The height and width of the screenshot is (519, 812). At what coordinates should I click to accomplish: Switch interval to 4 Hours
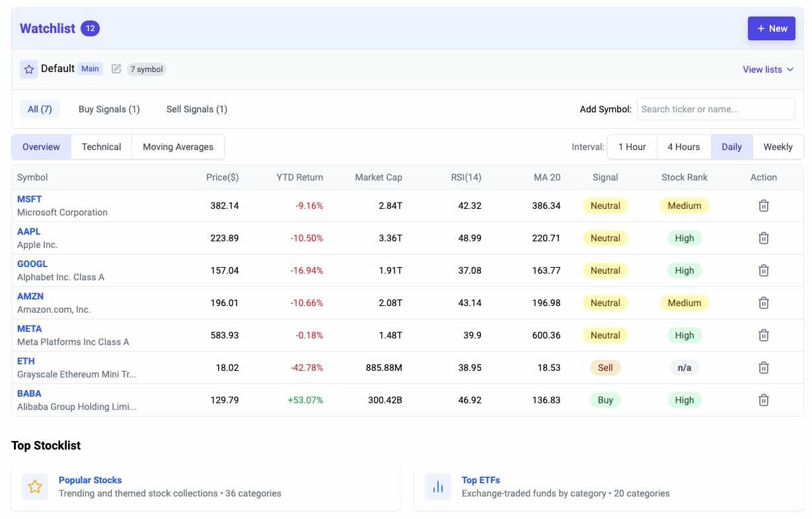click(683, 147)
